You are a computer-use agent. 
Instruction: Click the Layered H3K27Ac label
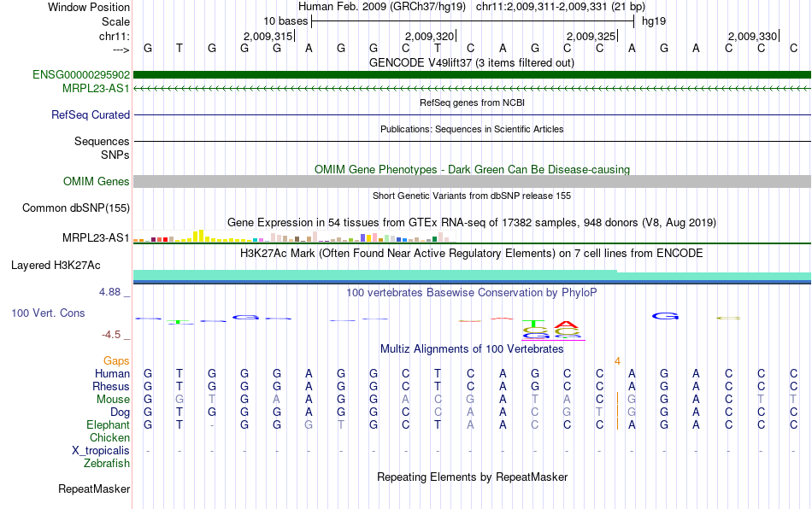[x=56, y=266]
